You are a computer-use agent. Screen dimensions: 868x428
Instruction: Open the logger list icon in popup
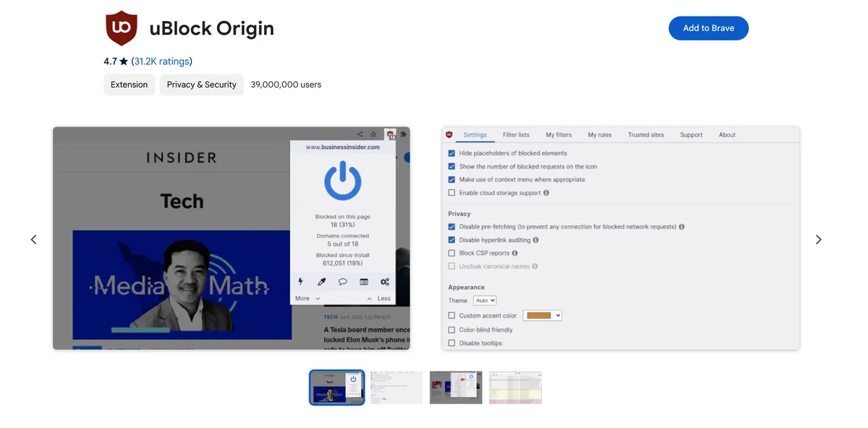coord(364,281)
